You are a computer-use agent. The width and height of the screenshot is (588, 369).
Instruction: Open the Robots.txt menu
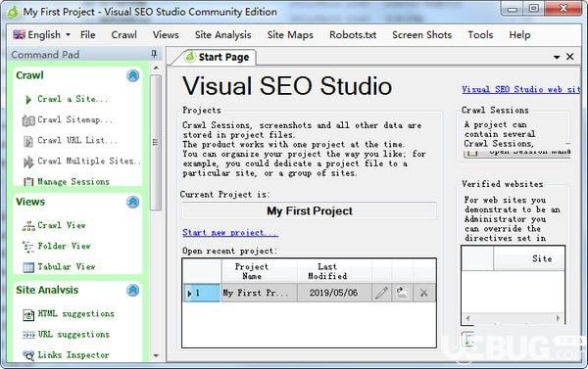(353, 35)
